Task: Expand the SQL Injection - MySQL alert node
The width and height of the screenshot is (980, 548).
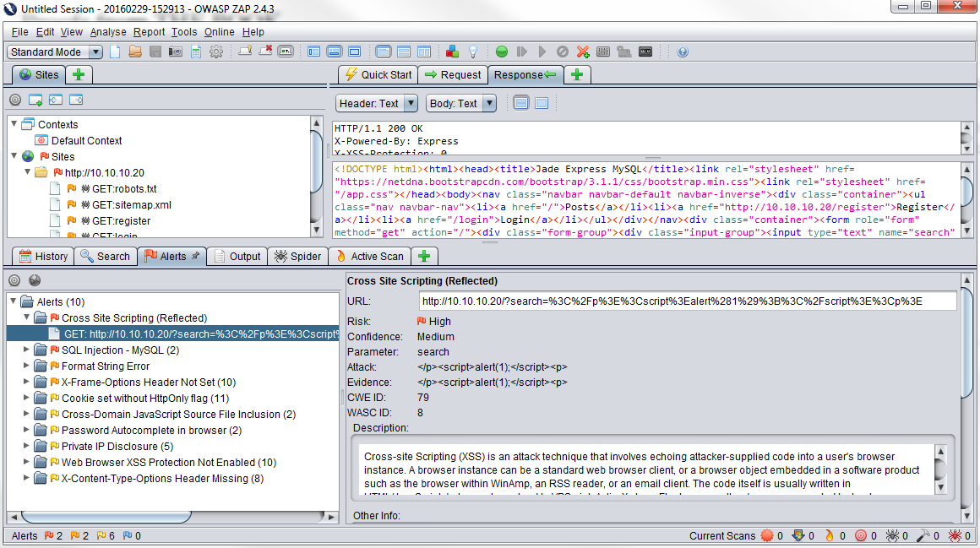Action: click(26, 350)
